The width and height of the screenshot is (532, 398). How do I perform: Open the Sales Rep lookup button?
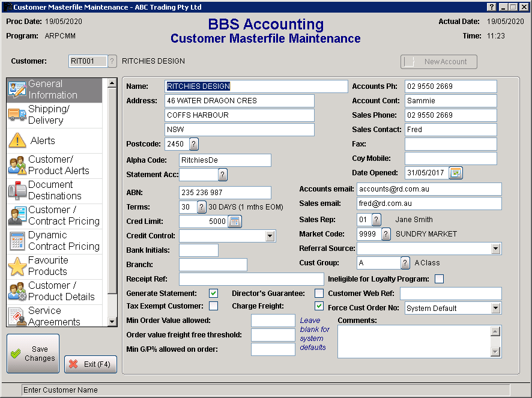coord(376,220)
